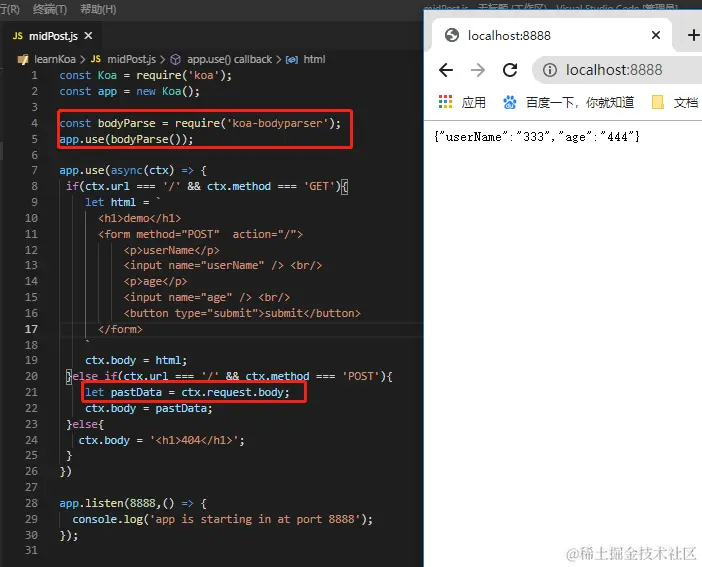The image size is (702, 567).
Task: Click line number 17 in the gutter
Action: (31, 329)
